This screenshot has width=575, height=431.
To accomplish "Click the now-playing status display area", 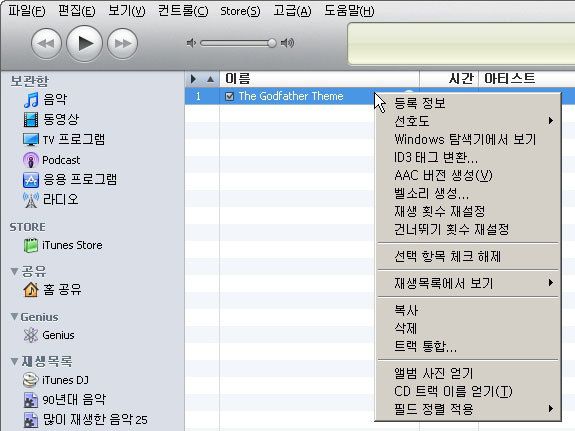I will point(461,44).
